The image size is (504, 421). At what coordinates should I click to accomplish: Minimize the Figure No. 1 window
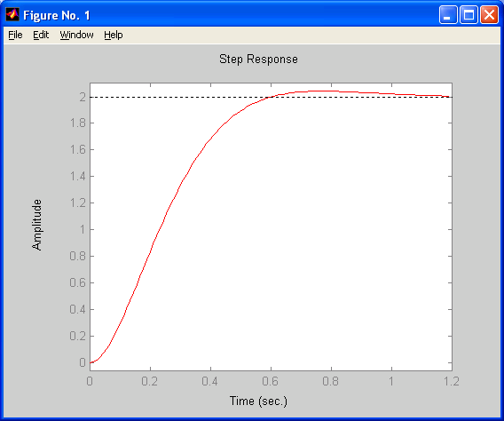[x=448, y=15]
